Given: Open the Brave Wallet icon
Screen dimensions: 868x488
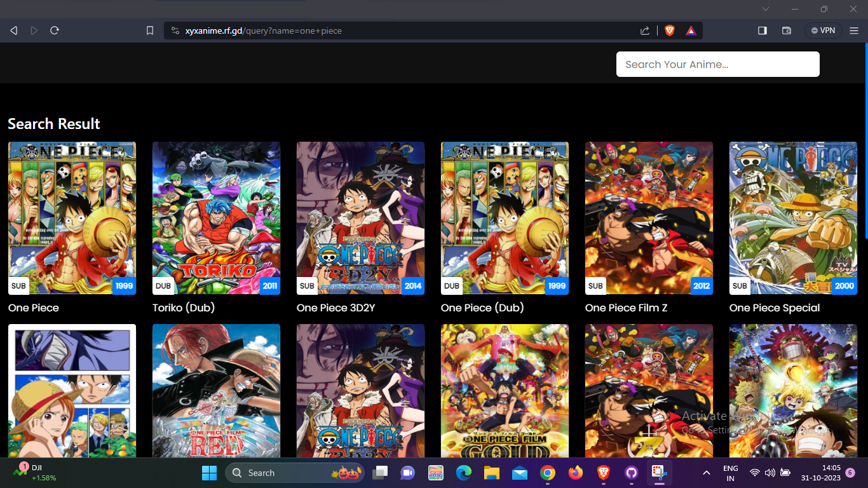Looking at the screenshot, I should point(786,30).
